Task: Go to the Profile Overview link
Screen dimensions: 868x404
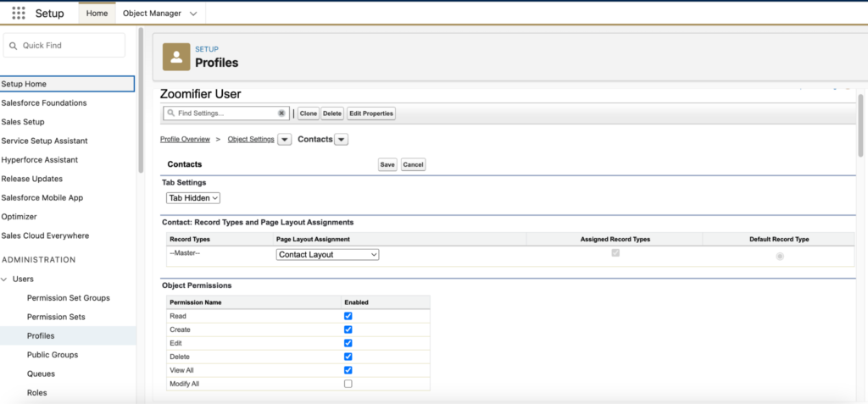Action: (185, 140)
